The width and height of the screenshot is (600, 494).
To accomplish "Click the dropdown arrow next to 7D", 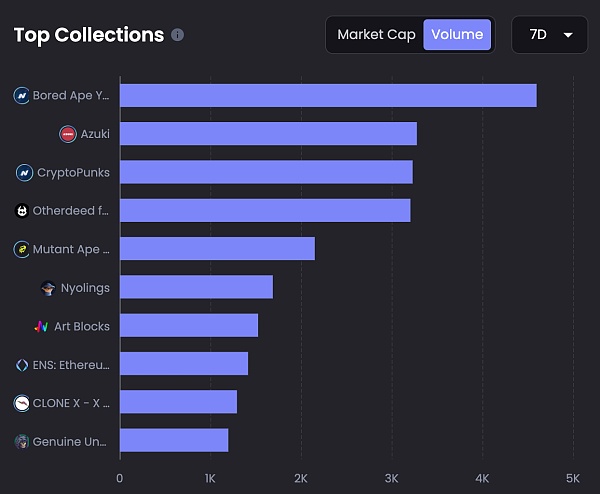I will 568,36.
